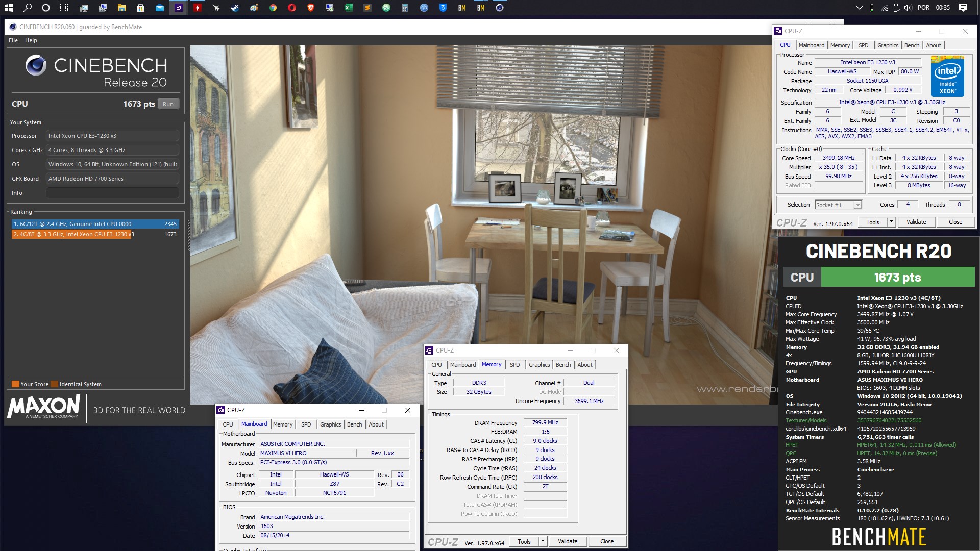Click DRAM Frequency value 799.9 MHz
This screenshot has height=551, width=980.
545,422
